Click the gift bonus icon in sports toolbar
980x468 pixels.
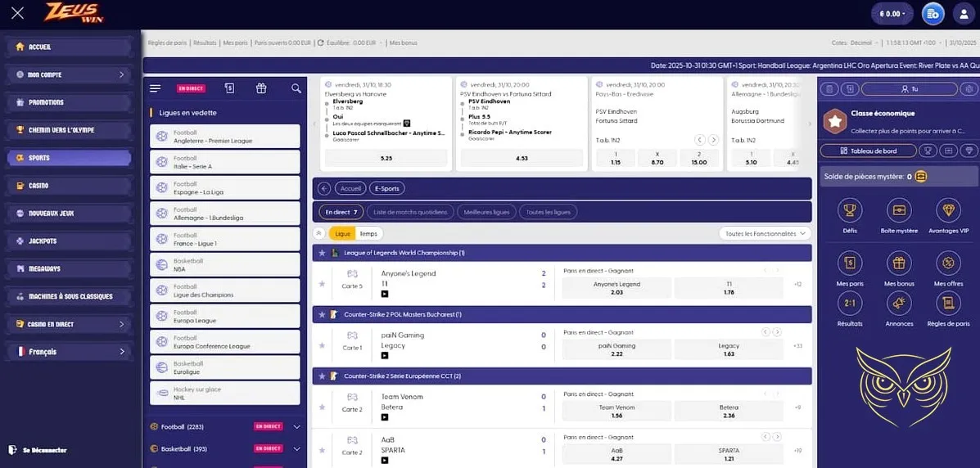[261, 88]
